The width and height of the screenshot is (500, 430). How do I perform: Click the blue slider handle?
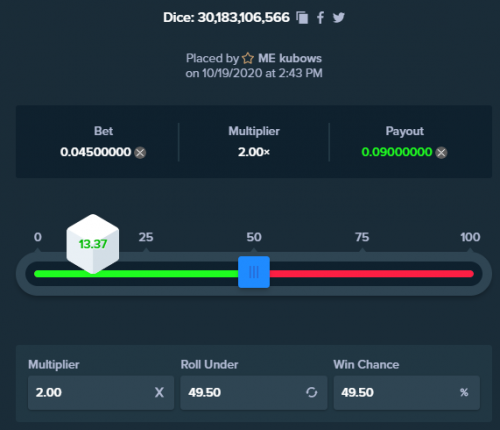[x=254, y=272]
